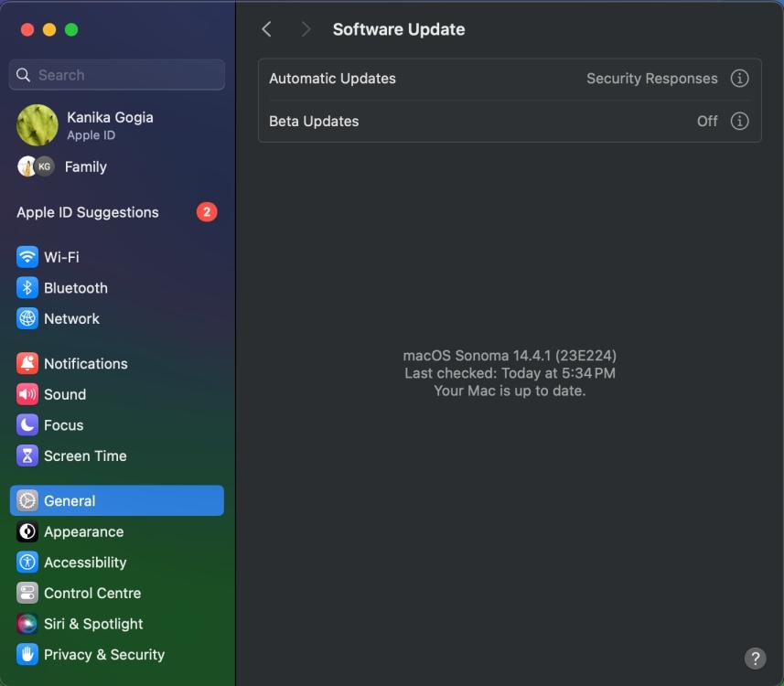Click info icon for Automatic Updates

click(x=739, y=79)
